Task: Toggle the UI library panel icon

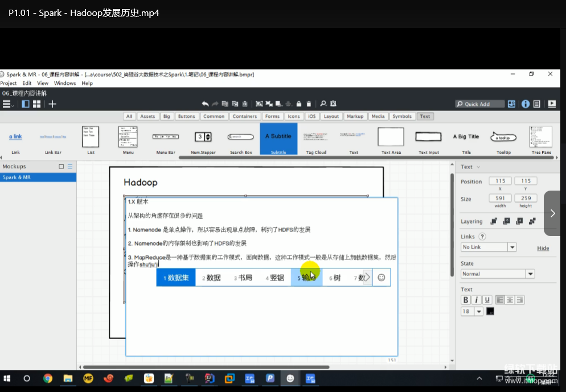Action: (511, 104)
